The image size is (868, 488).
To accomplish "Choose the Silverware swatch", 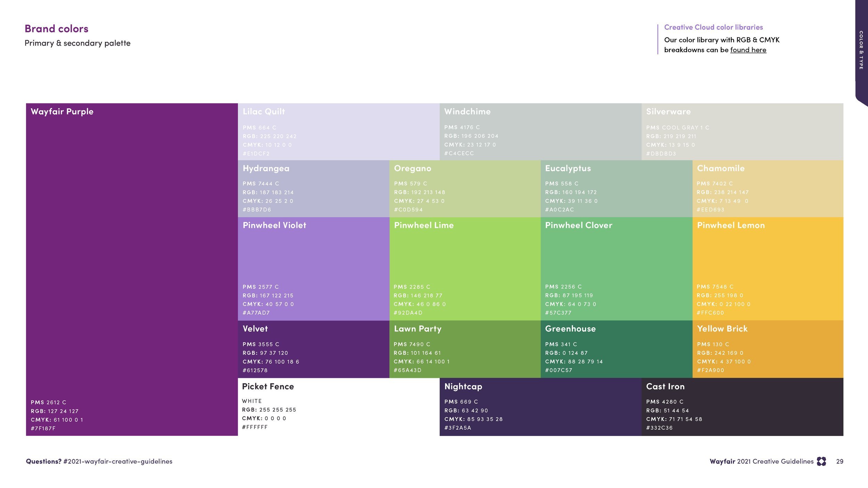I will tap(742, 132).
